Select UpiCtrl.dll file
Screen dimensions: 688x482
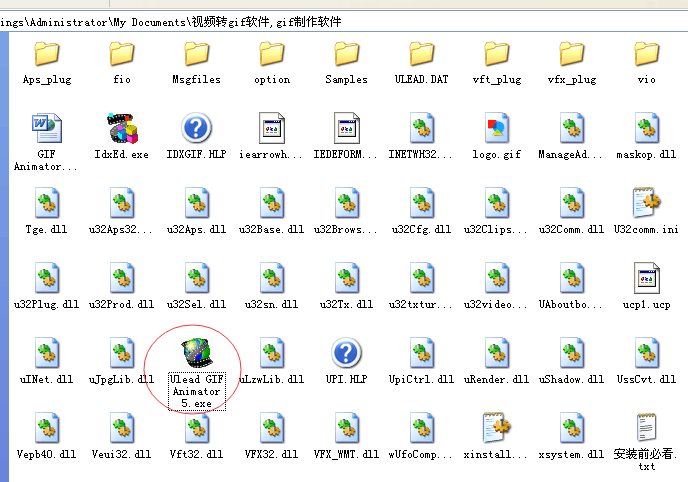[422, 353]
